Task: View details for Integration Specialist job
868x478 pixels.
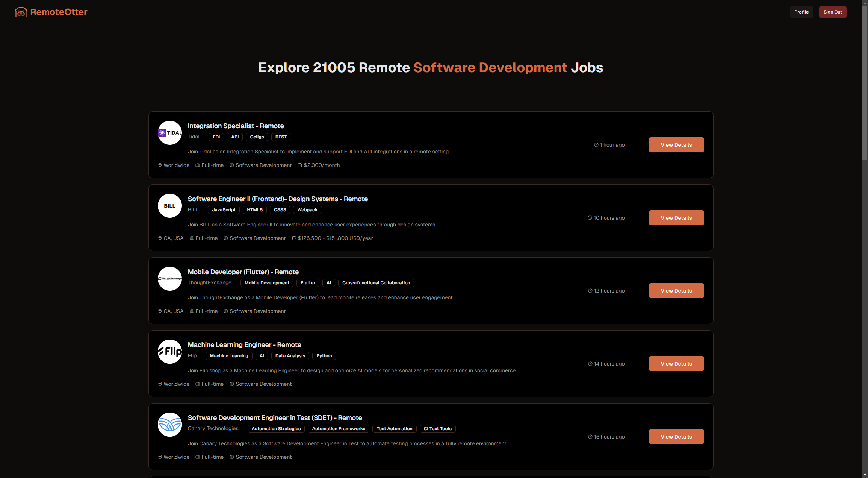Action: (676, 145)
